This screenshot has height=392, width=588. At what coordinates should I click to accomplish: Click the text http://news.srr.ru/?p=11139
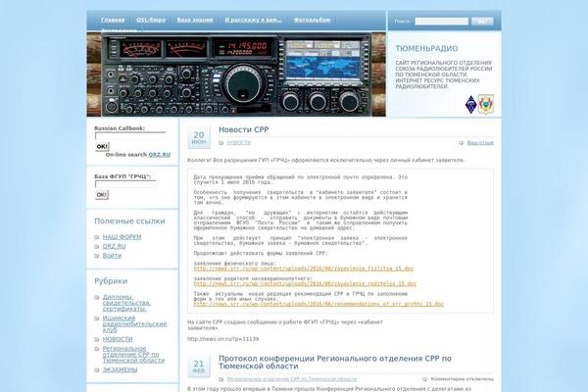(x=222, y=339)
